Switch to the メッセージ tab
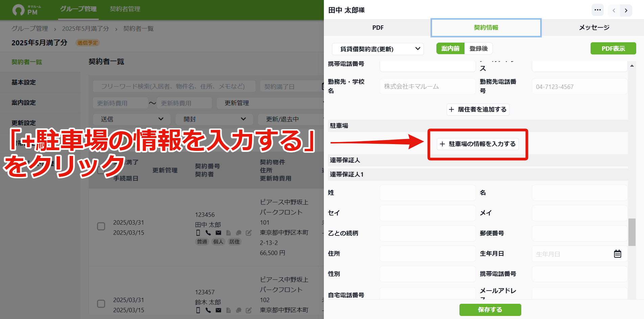 point(594,28)
